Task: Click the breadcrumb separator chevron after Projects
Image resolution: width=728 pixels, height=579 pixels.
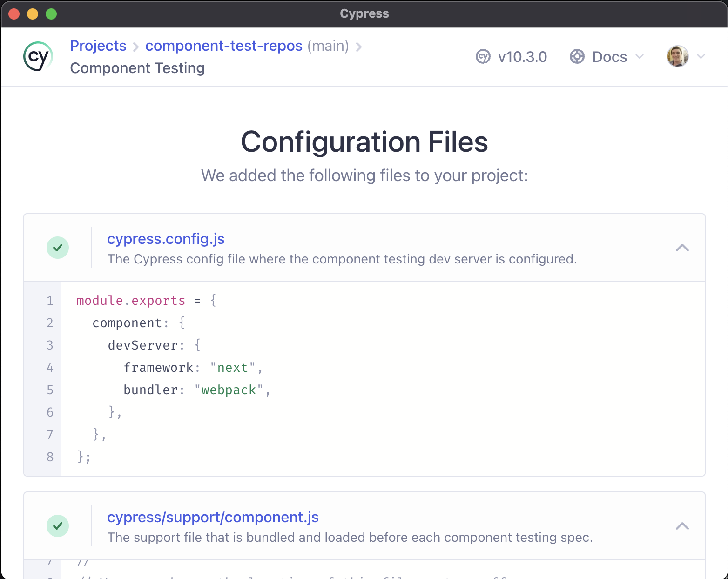Action: coord(135,47)
